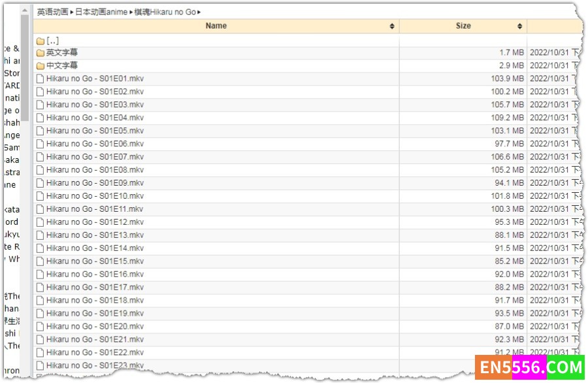This screenshot has height=383, width=588.
Task: Click the parent folder [..] icon
Action: click(x=41, y=41)
